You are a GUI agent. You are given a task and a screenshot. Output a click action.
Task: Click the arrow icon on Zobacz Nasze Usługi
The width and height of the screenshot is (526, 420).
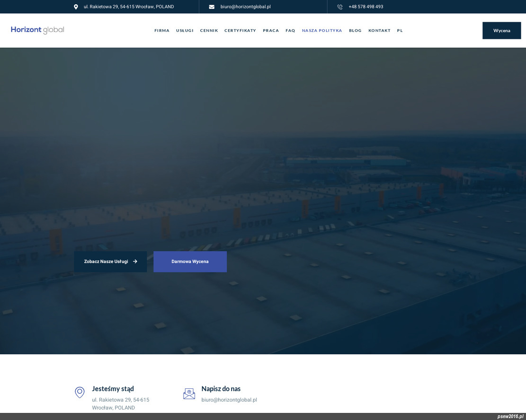[135, 262]
